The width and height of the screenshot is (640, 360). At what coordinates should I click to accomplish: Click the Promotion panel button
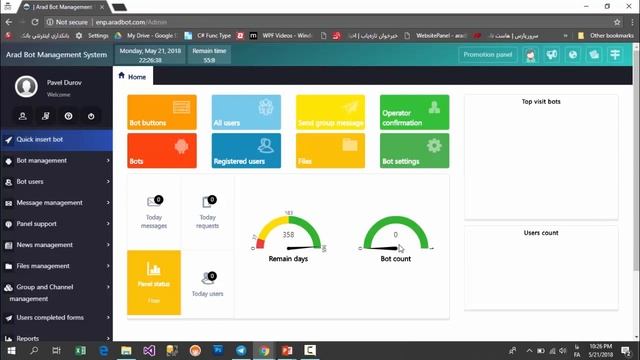488,55
